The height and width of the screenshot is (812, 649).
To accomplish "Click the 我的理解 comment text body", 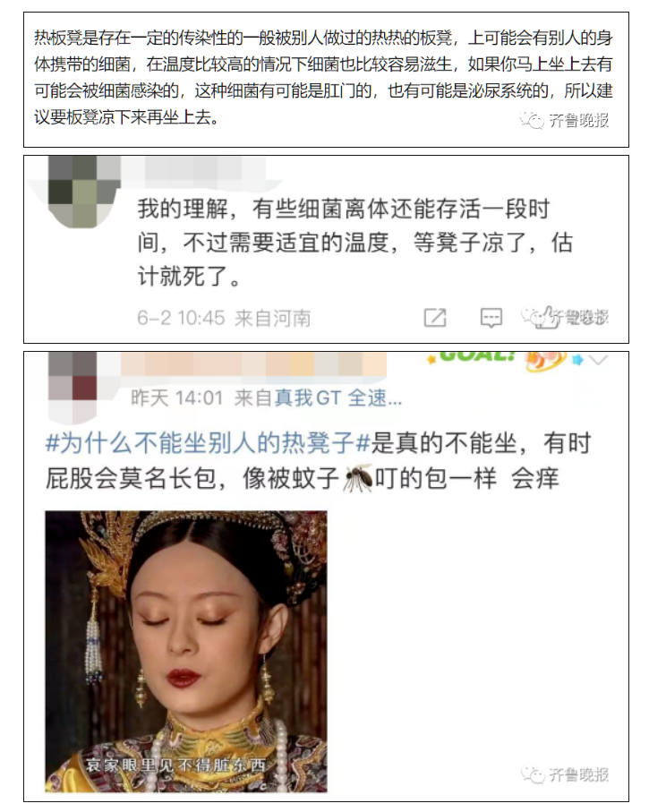I will point(354,243).
